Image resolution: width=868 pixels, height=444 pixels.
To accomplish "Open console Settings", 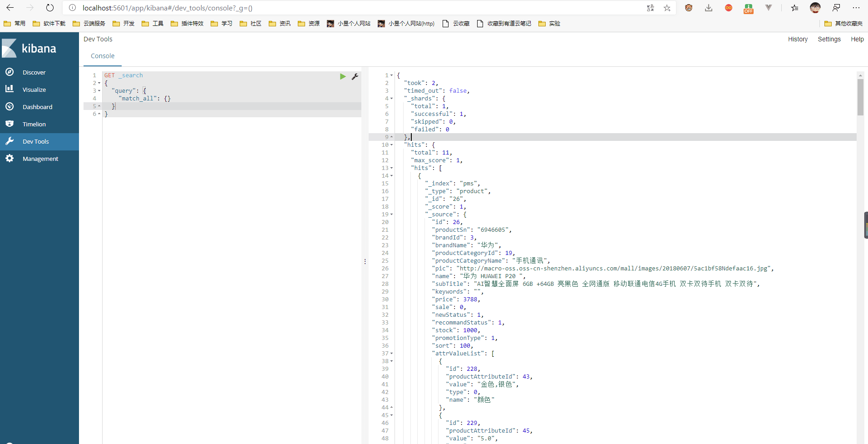I will [829, 39].
